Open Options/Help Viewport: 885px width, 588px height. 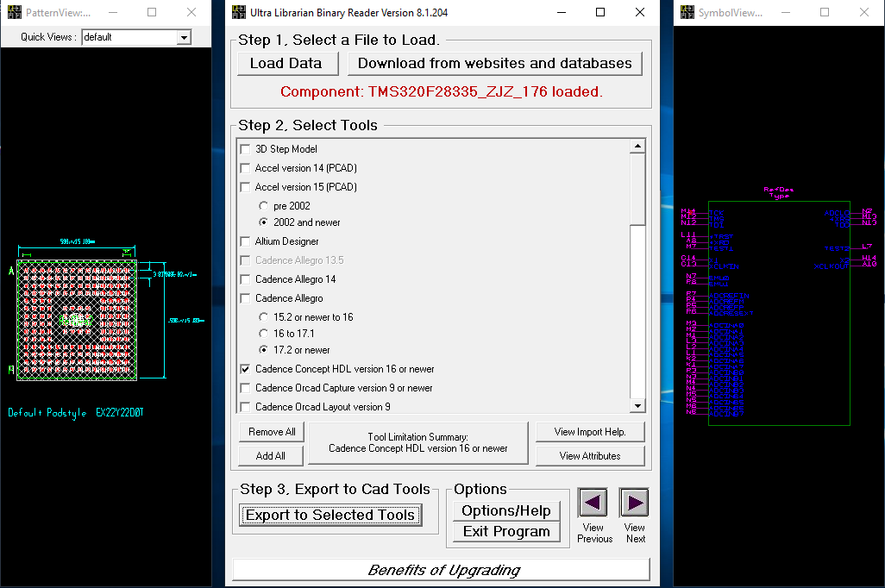[506, 510]
